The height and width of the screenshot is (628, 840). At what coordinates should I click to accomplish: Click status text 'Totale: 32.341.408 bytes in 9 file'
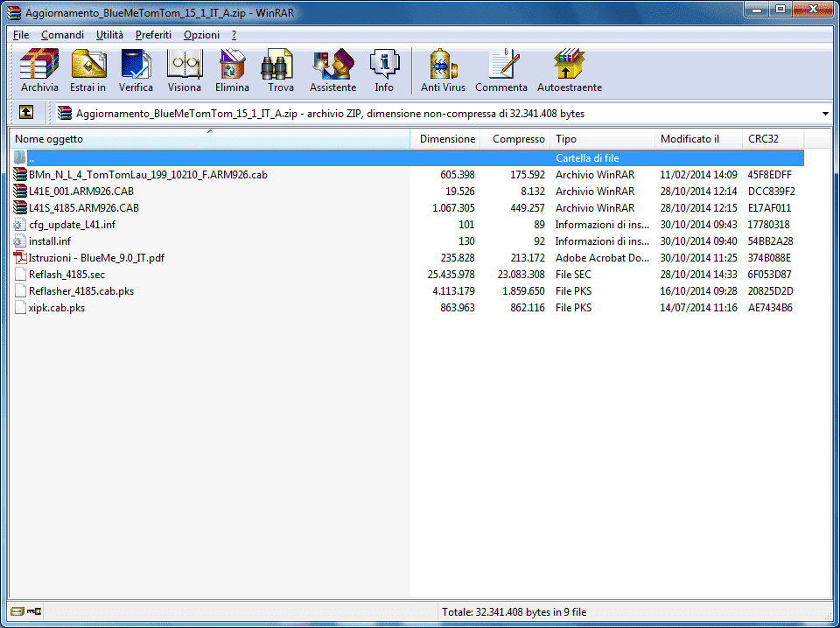coord(514,611)
